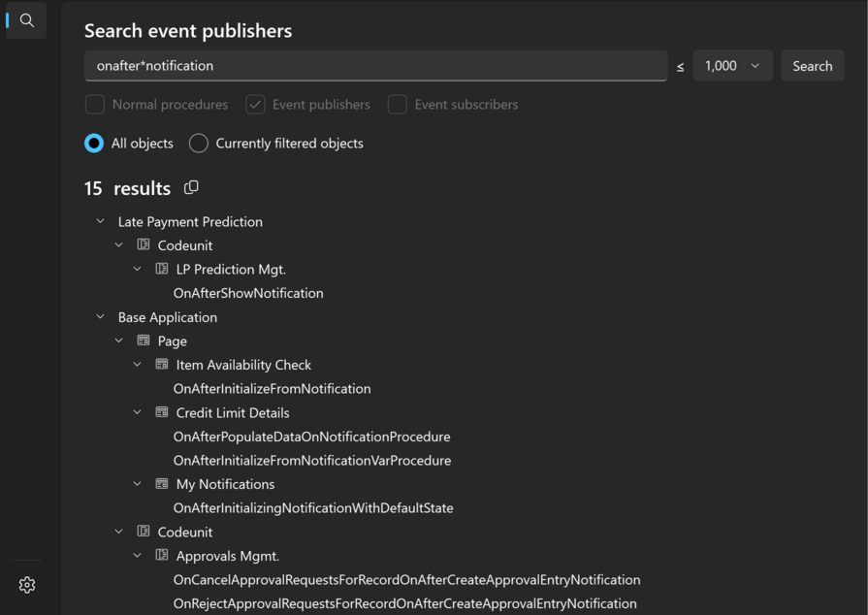Image resolution: width=868 pixels, height=615 pixels.
Task: Click the Base Application label
Action: 167,317
